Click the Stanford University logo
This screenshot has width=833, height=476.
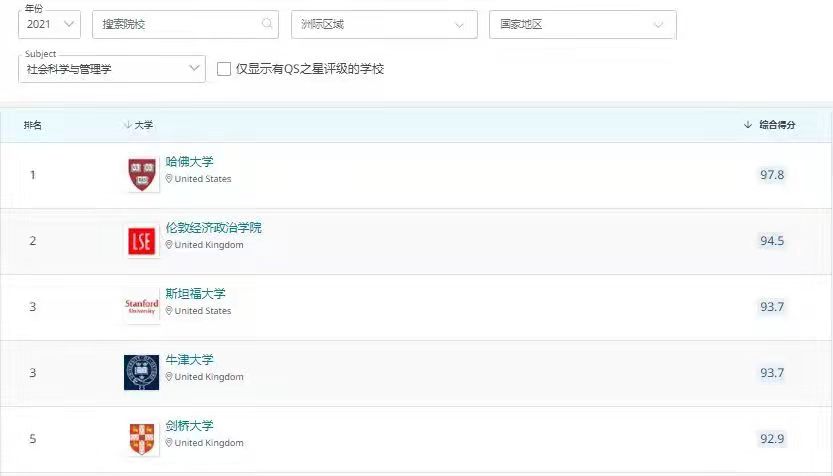(x=142, y=307)
